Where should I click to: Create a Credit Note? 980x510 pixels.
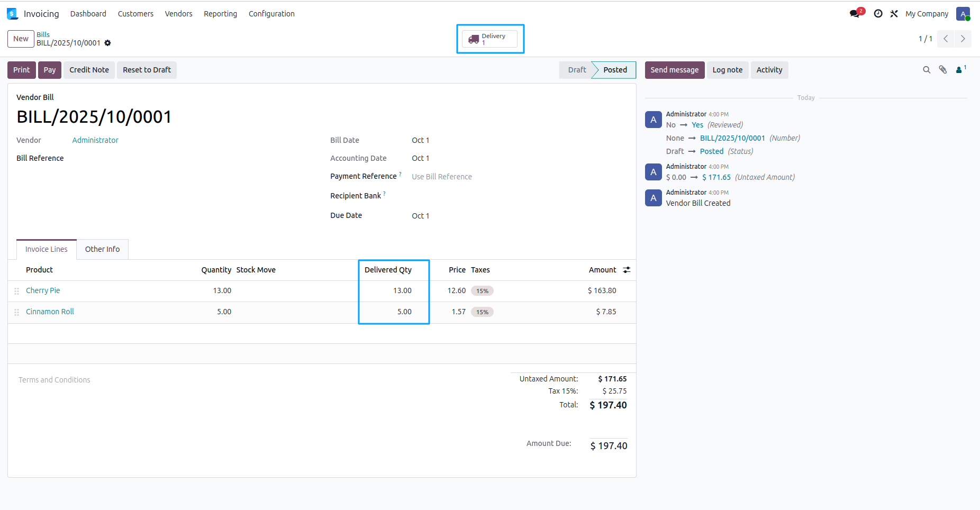click(89, 70)
